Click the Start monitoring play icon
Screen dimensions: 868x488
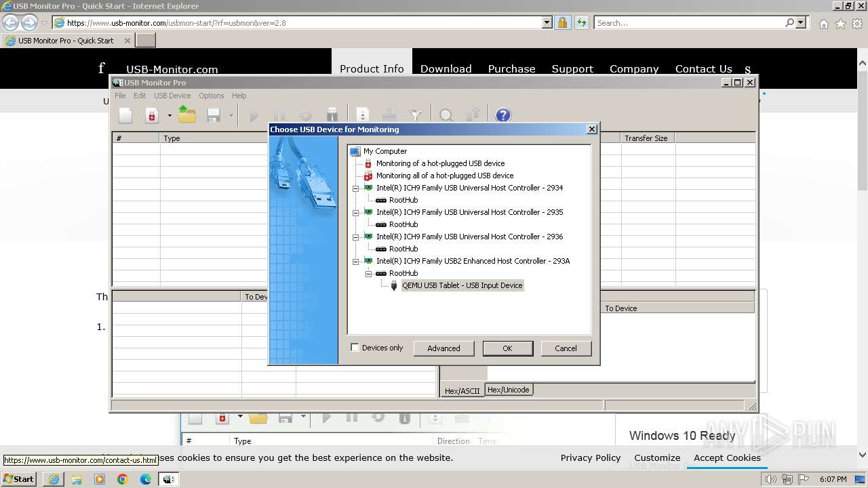point(254,115)
